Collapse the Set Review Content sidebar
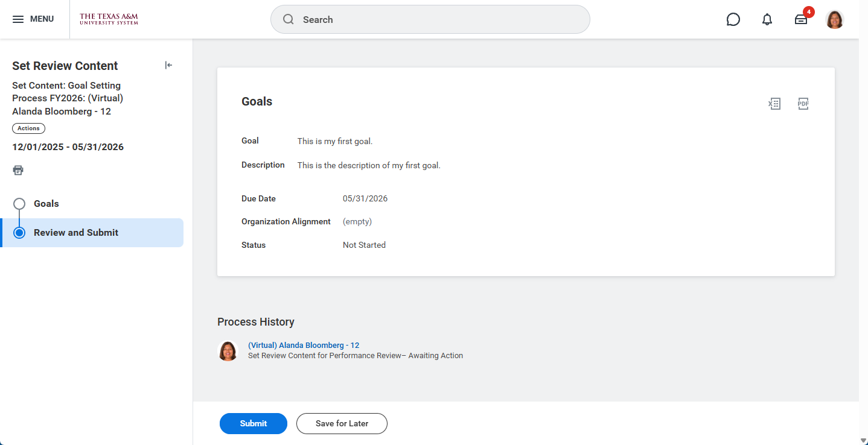The height and width of the screenshot is (445, 868). [x=168, y=65]
